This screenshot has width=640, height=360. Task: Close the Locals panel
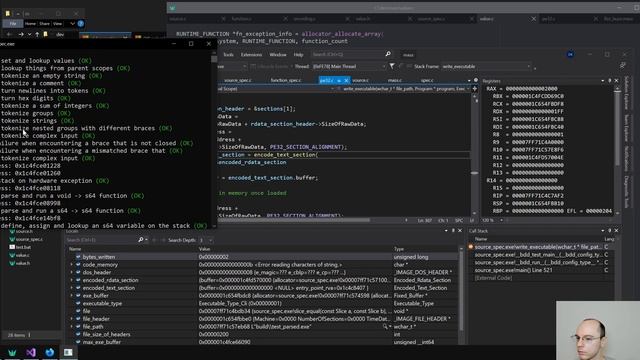click(x=460, y=231)
